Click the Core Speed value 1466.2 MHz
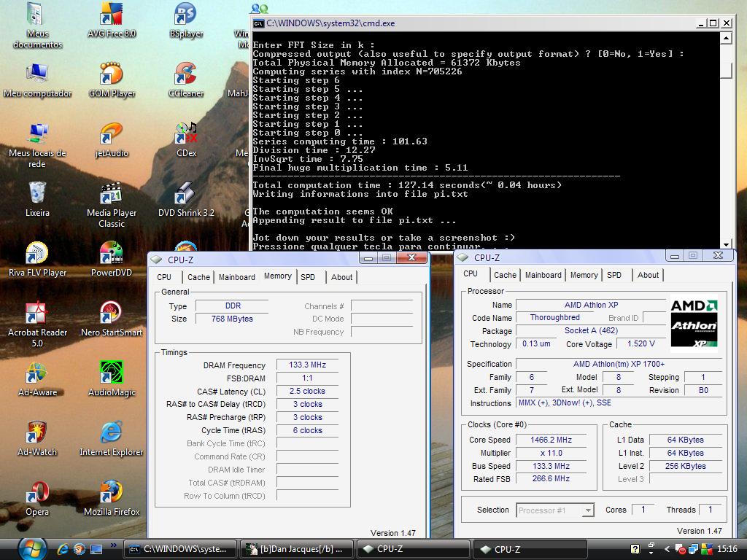 pyautogui.click(x=551, y=440)
